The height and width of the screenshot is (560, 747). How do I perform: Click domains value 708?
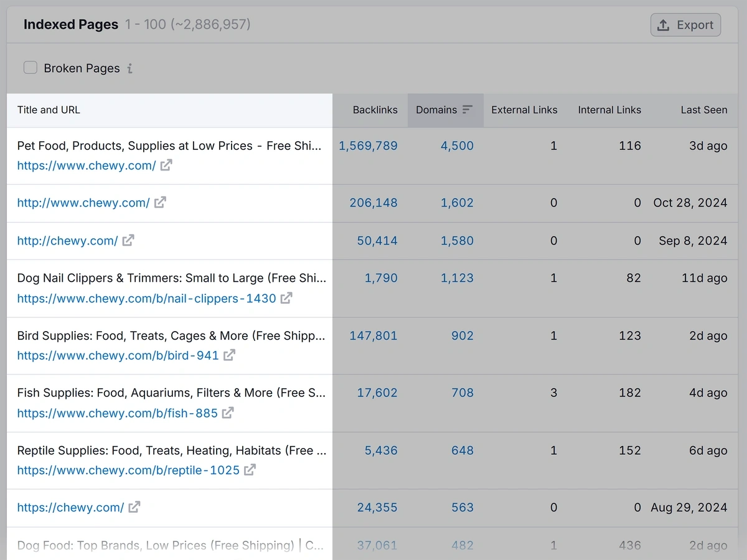(463, 393)
